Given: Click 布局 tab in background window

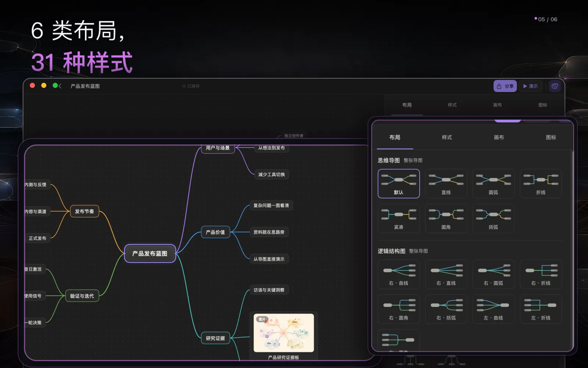Looking at the screenshot, I should click(x=407, y=105).
